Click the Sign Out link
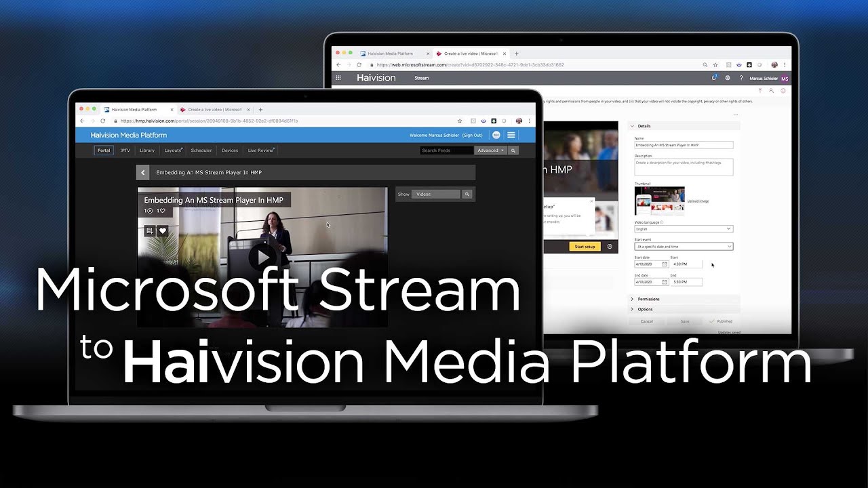Viewport: 868px width, 488px height. tap(473, 135)
